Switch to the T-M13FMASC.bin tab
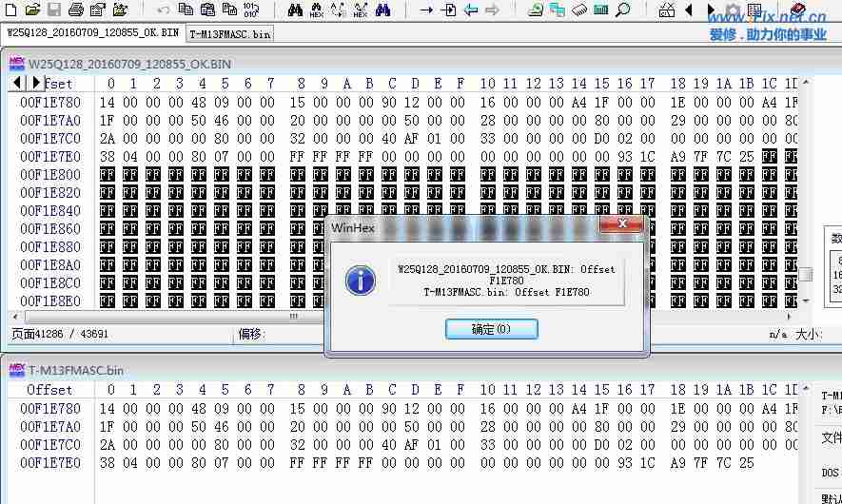The width and height of the screenshot is (842, 504). pyautogui.click(x=229, y=33)
